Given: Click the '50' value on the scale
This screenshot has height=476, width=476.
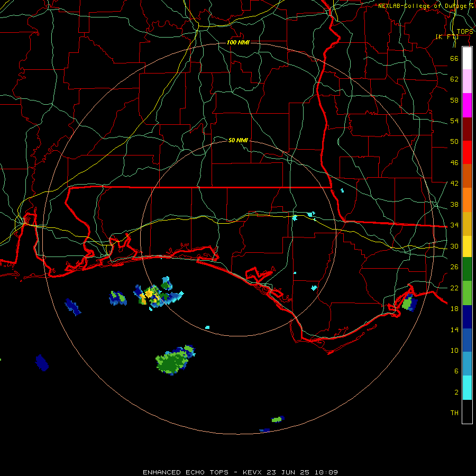Looking at the screenshot, I should [x=454, y=142].
